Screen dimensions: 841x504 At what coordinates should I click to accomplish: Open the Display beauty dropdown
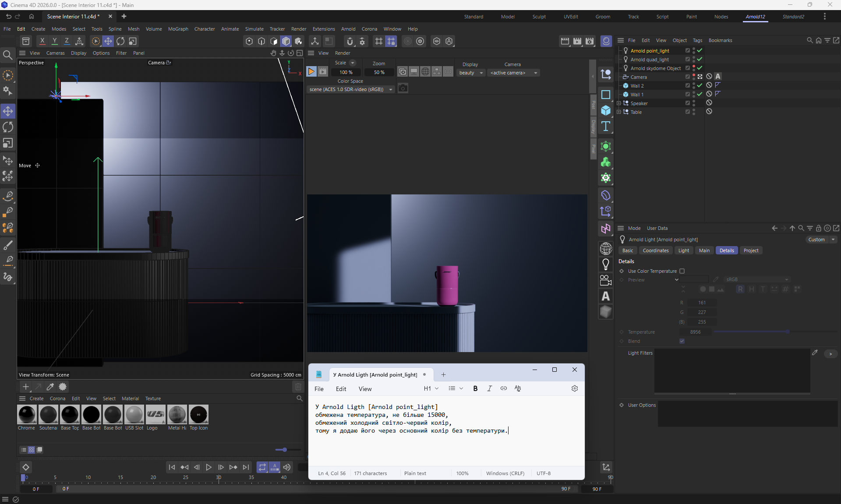coord(471,73)
